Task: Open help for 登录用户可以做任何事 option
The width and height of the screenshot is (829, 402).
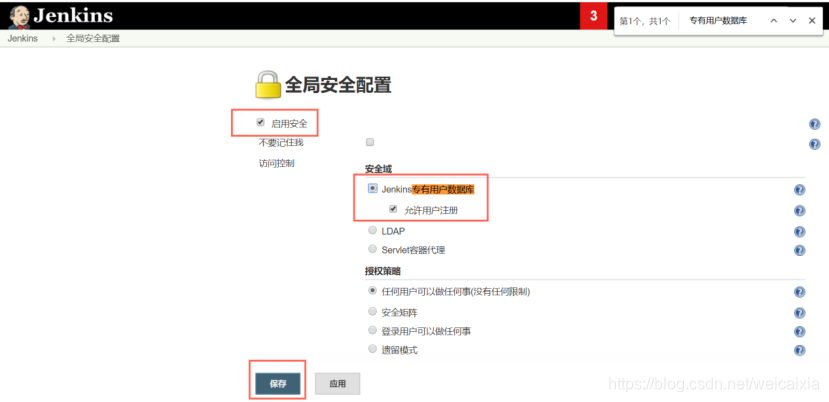Action: tap(800, 331)
